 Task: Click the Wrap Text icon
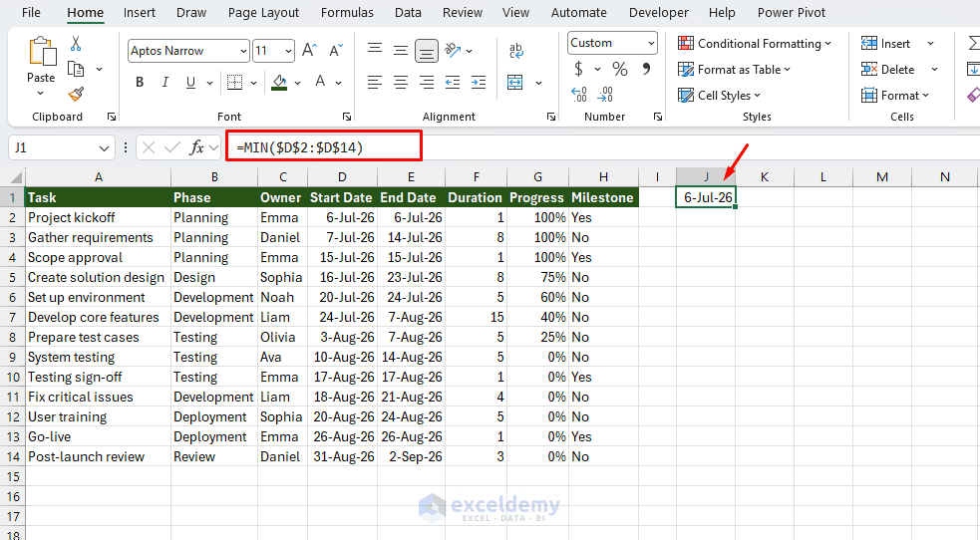pos(516,51)
